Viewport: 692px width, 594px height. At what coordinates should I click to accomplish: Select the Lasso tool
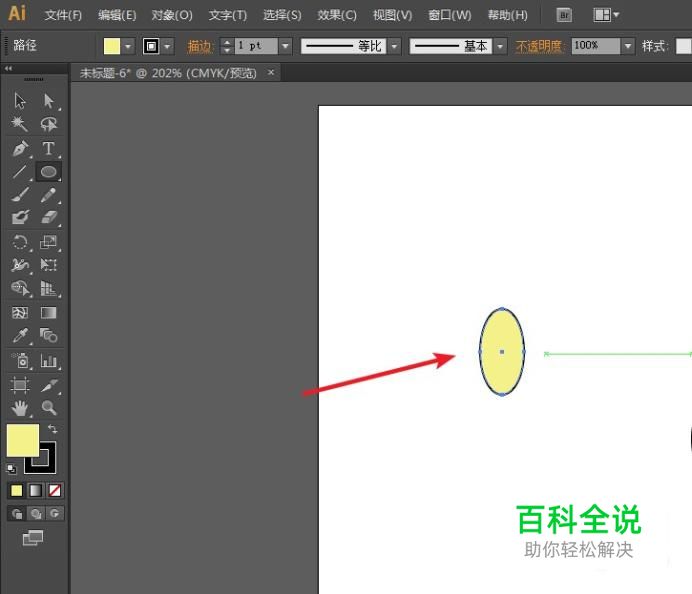49,124
